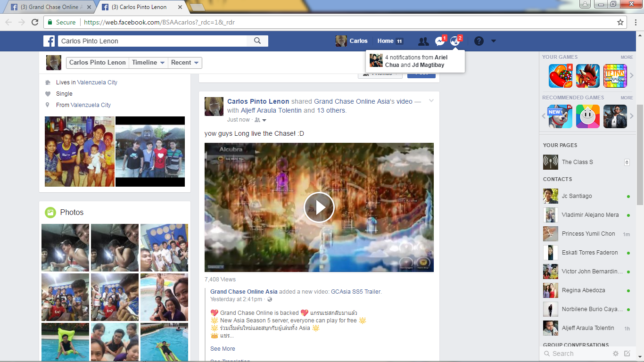Click the Facebook logo icon

coord(49,41)
